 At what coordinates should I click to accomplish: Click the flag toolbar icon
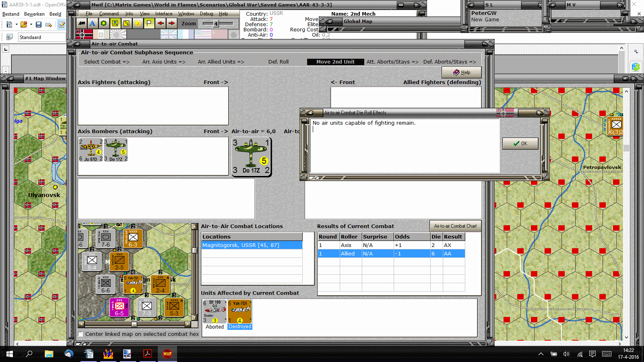tap(149, 23)
